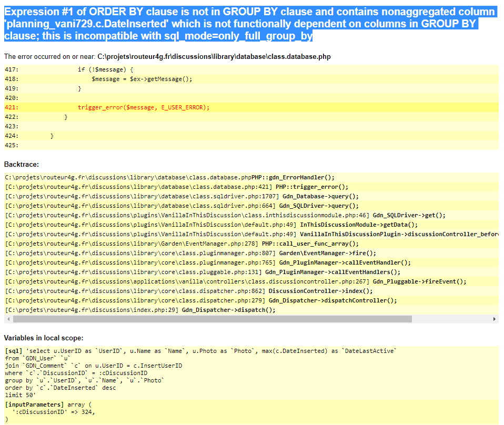Image resolution: width=504 pixels, height=425 pixels.
Task: Click the DiscussionController->index() backtrace row
Action: (251, 291)
